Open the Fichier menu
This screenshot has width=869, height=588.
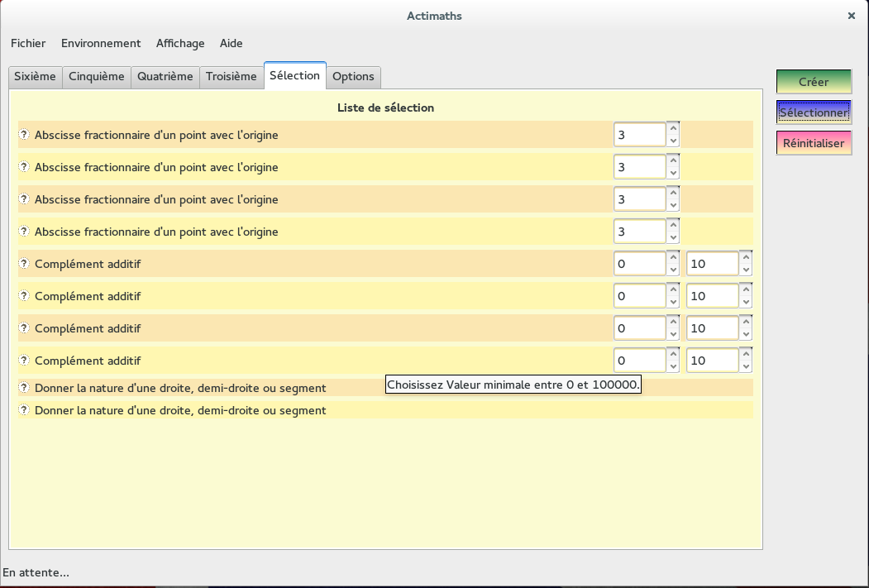(28, 43)
